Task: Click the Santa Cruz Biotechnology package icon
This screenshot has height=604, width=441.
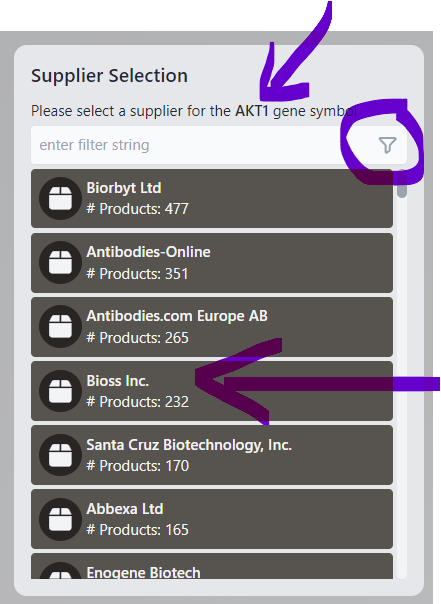Action: 60,455
